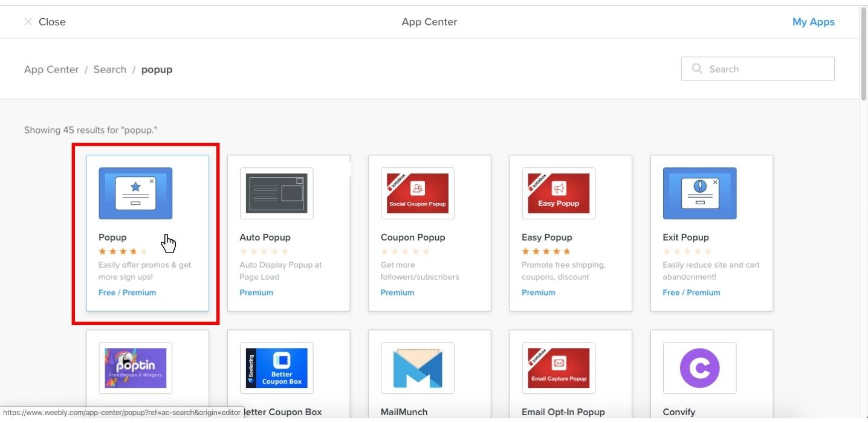Click Coupon Popup's empty star rating
This screenshot has height=423, width=868.
[x=405, y=251]
